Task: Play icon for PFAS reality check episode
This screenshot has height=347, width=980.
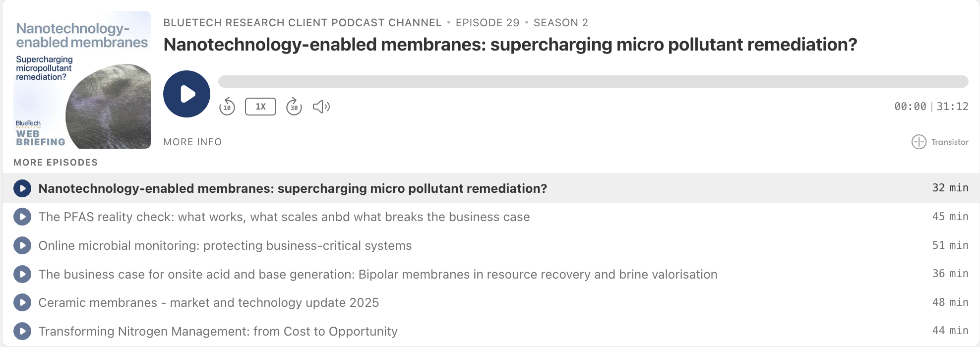Action: pos(22,217)
